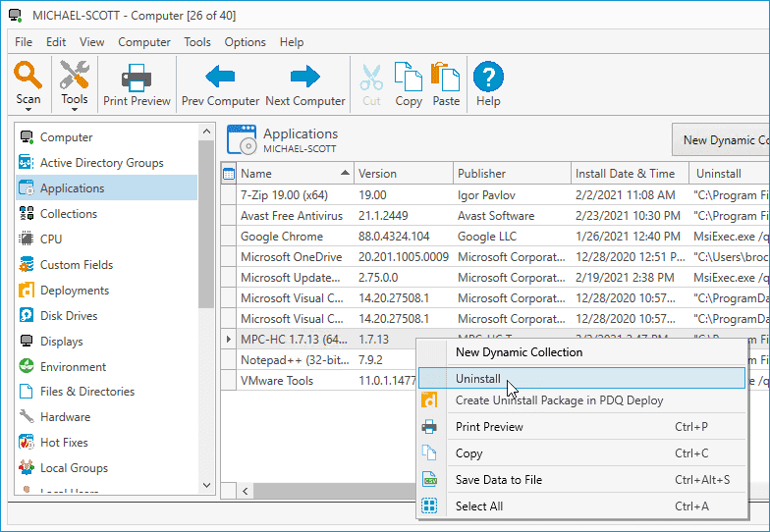Open the View menu
770x532 pixels.
(x=92, y=42)
